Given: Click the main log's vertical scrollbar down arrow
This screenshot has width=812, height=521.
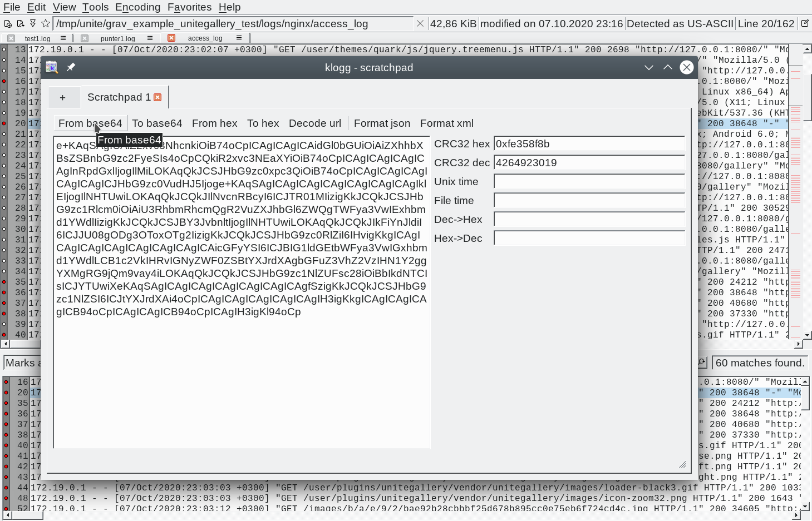Looking at the screenshot, I should [x=807, y=335].
